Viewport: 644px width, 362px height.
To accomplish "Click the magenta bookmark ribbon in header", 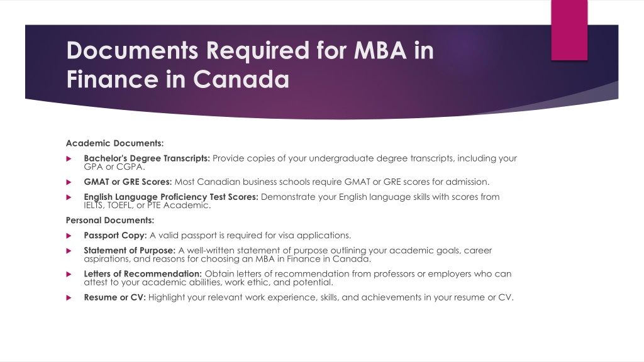I will pyautogui.click(x=569, y=30).
